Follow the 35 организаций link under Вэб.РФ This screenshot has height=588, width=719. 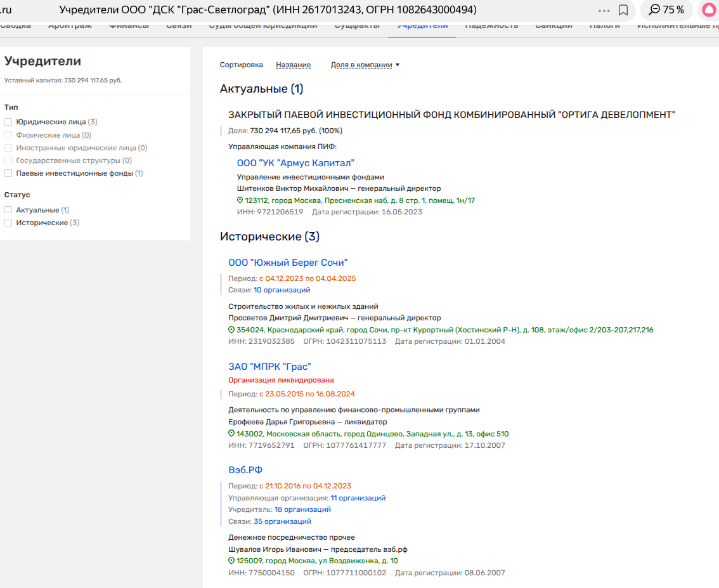point(282,521)
